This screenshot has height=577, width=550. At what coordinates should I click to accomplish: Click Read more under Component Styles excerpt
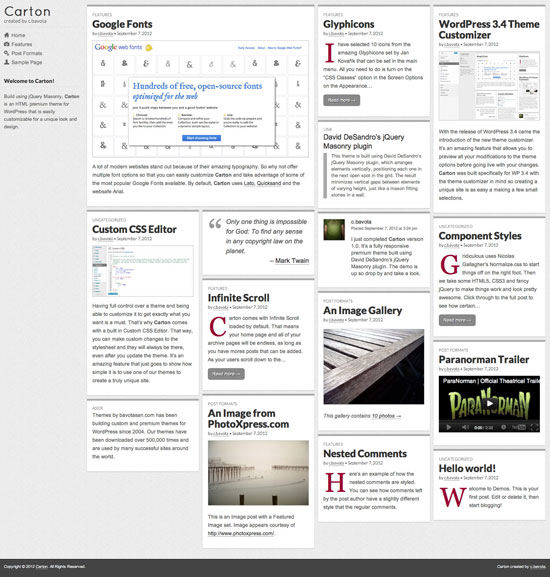coord(457,320)
